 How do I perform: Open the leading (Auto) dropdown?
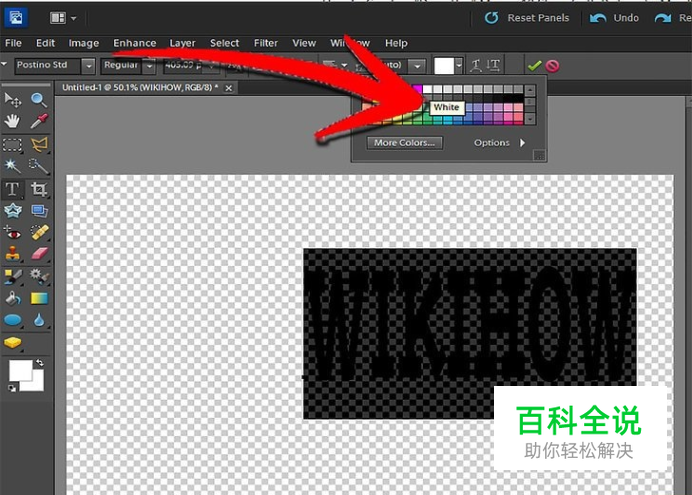pyautogui.click(x=417, y=66)
